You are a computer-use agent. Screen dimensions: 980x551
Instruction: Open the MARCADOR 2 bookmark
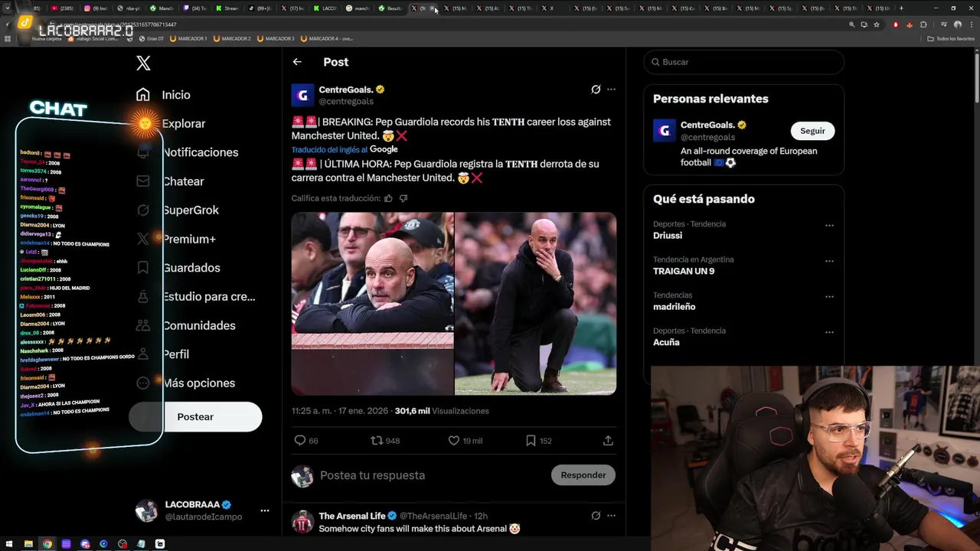click(232, 38)
